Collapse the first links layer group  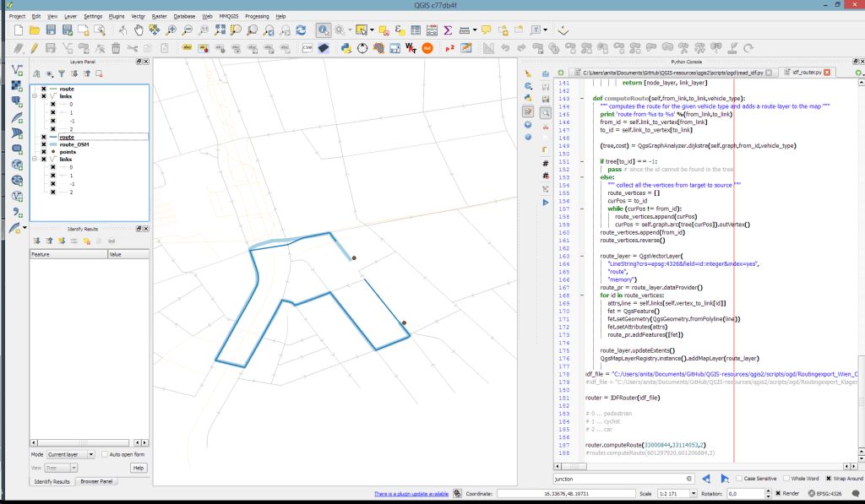coord(34,96)
